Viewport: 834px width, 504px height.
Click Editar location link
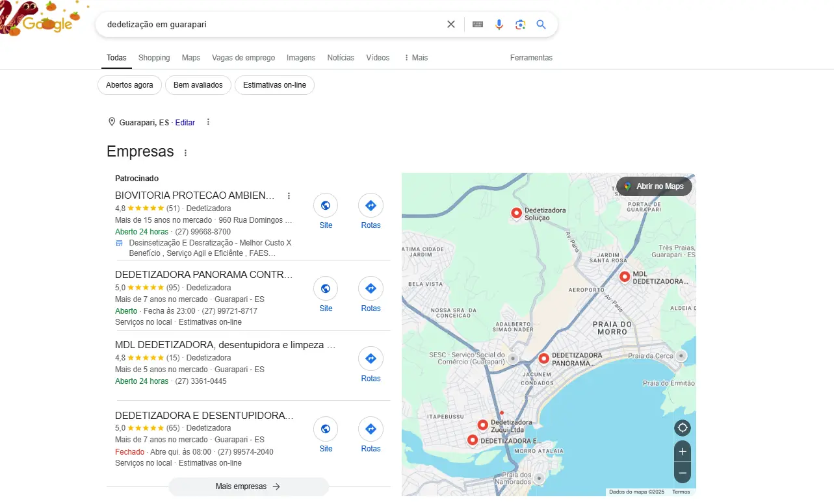click(x=185, y=122)
